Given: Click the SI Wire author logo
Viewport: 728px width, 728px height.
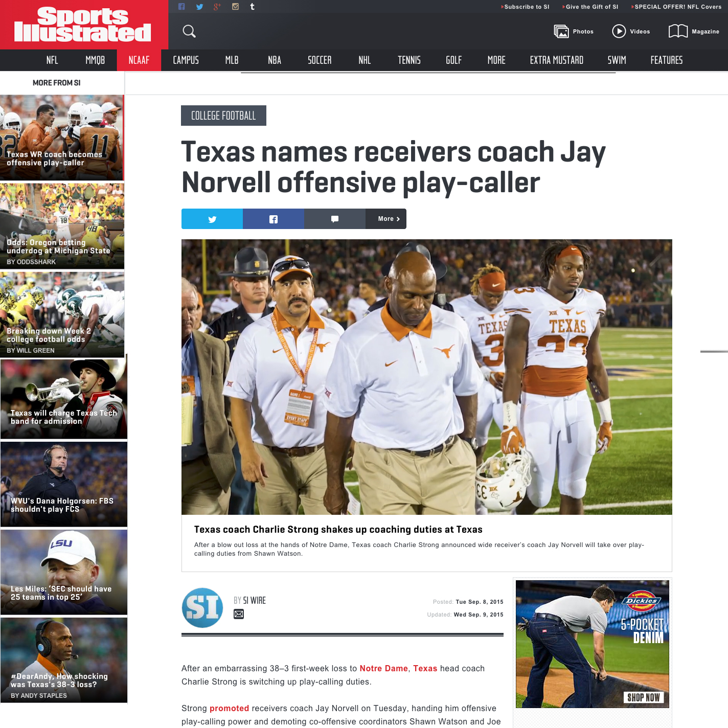Looking at the screenshot, I should click(202, 608).
